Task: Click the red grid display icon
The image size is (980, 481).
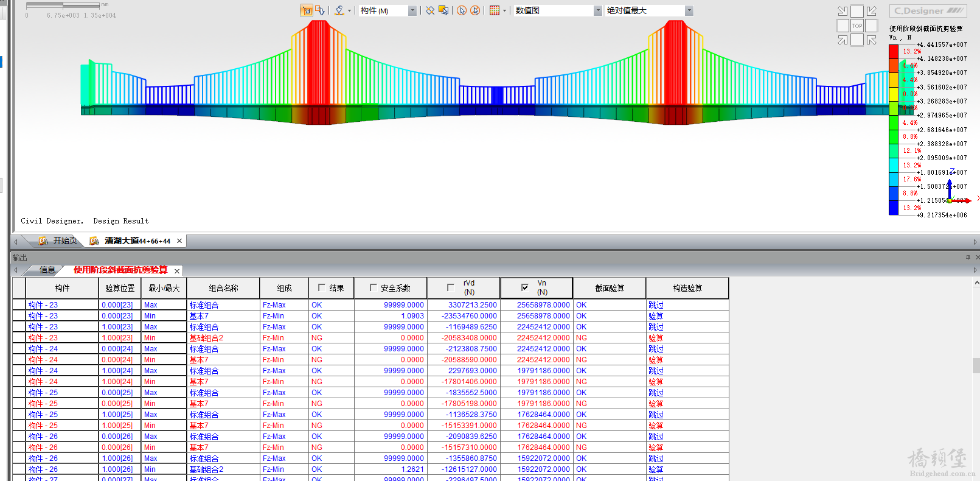Action: pyautogui.click(x=495, y=10)
